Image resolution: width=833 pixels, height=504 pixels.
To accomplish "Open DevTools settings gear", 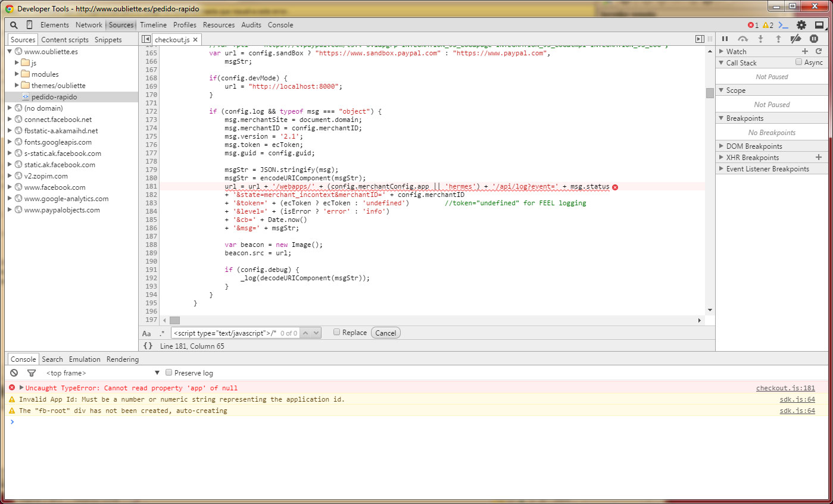I will pos(801,25).
